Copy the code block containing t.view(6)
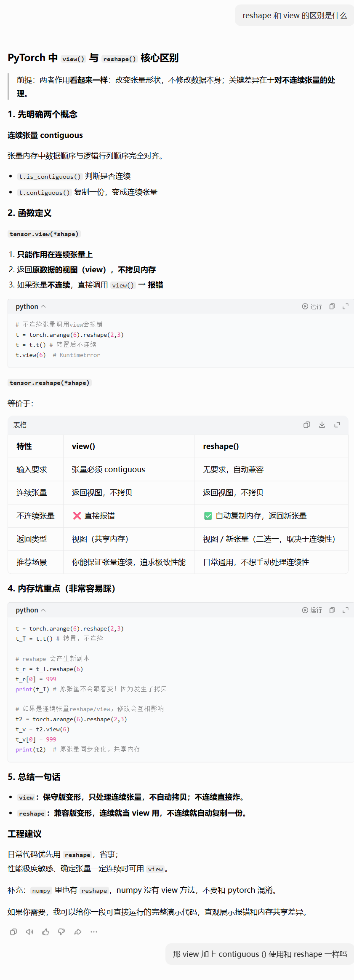Image resolution: width=354 pixels, height=980 pixels. (x=332, y=306)
